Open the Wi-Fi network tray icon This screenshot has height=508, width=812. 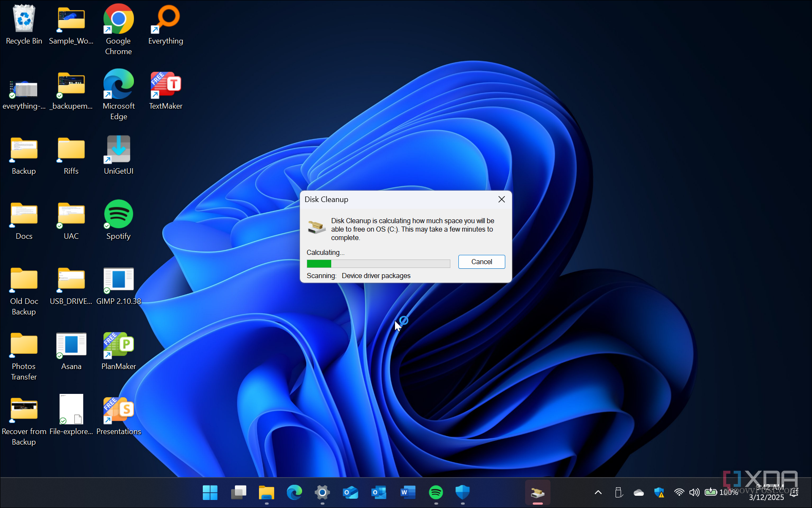click(679, 492)
